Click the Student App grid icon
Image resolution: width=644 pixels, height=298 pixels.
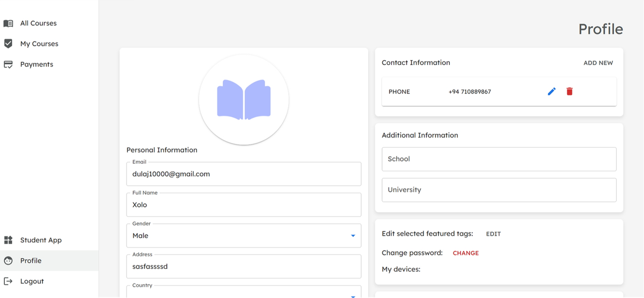8,240
